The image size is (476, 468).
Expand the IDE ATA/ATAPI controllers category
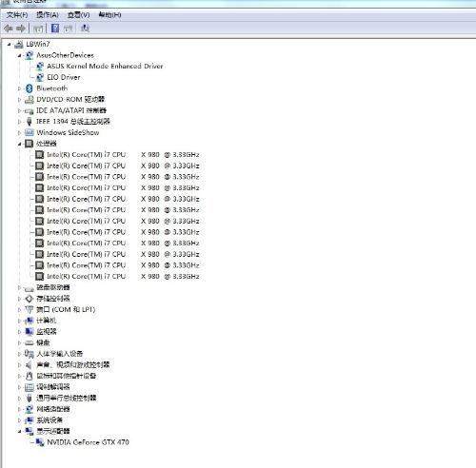click(x=19, y=110)
